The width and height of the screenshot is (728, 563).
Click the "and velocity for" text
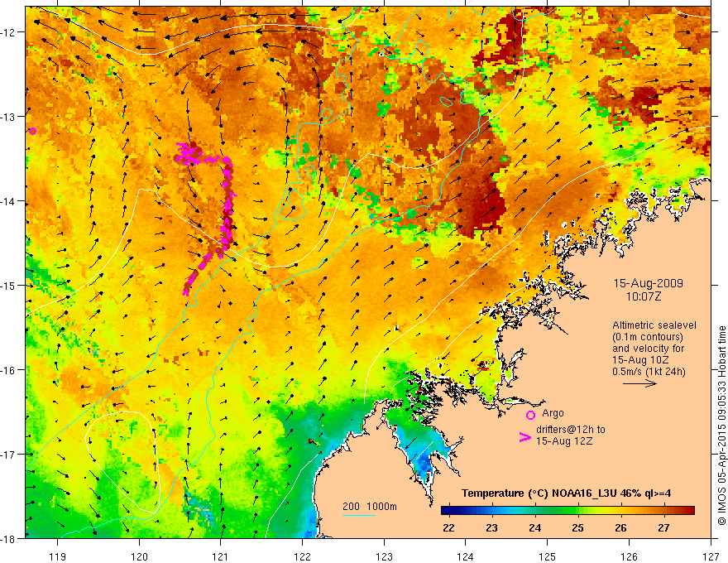[648, 349]
